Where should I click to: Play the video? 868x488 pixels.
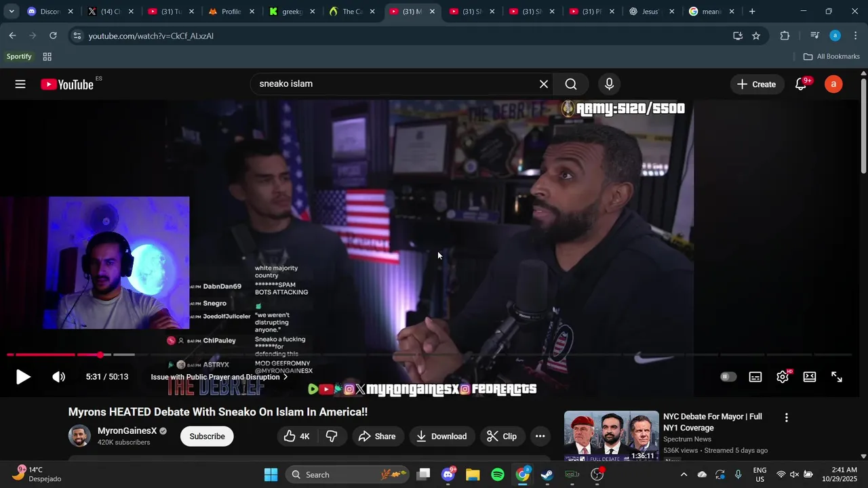[23, 377]
